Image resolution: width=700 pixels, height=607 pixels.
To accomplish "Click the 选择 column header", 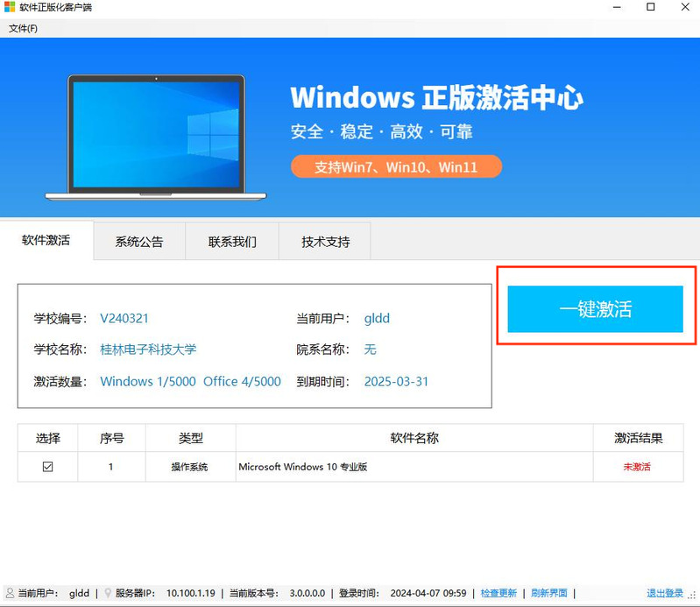I will (47, 438).
